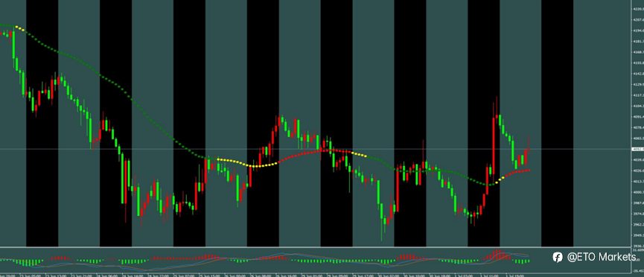Click the tallest red MACD histogram bars
Viewport: 644px width, 277px height.
pyautogui.click(x=498, y=255)
